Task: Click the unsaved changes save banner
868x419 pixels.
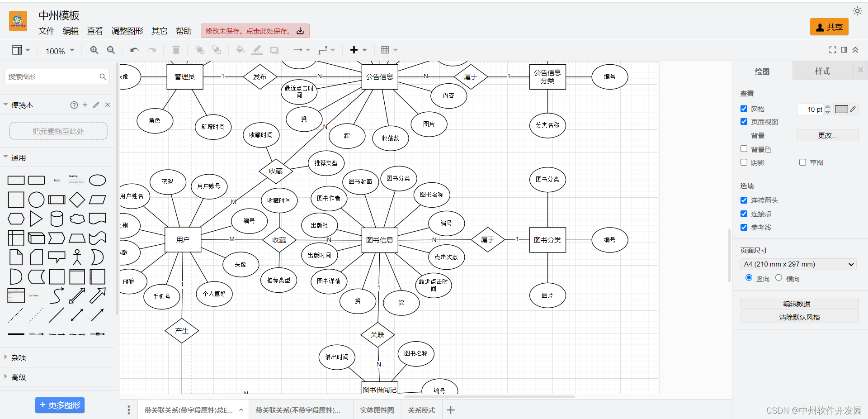Action: point(255,31)
